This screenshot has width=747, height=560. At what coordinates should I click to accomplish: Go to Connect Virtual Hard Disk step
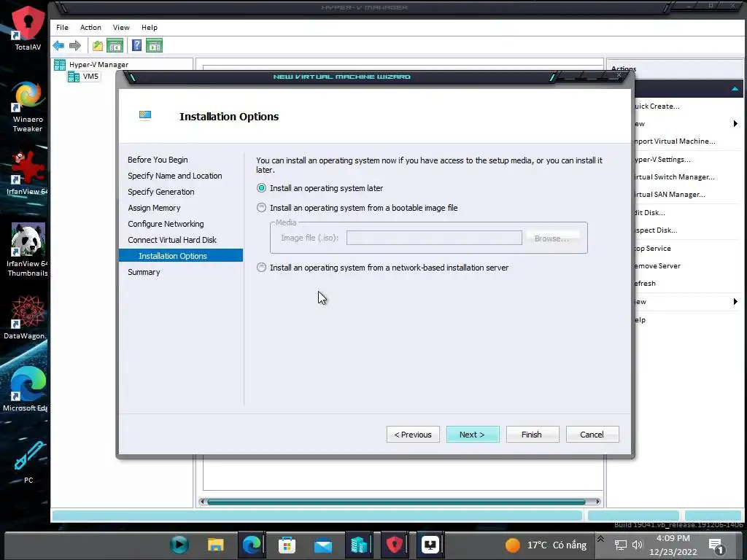tap(172, 240)
